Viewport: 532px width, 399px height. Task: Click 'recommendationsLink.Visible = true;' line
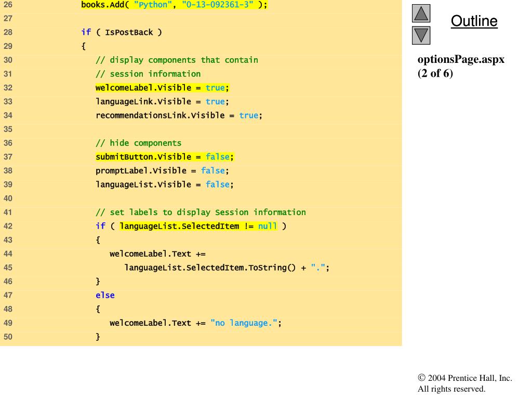point(179,116)
